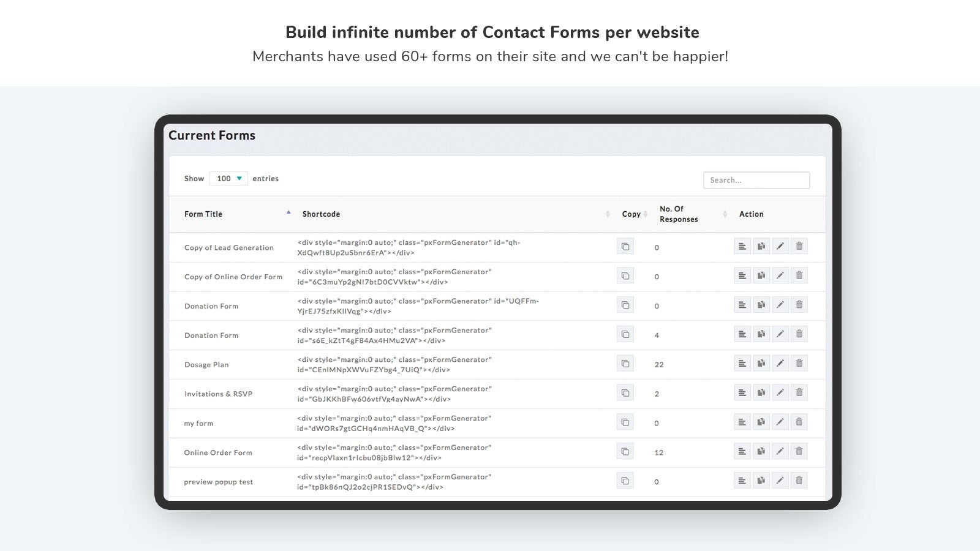
Task: Copy the shortcode for "my form"
Action: (x=625, y=422)
